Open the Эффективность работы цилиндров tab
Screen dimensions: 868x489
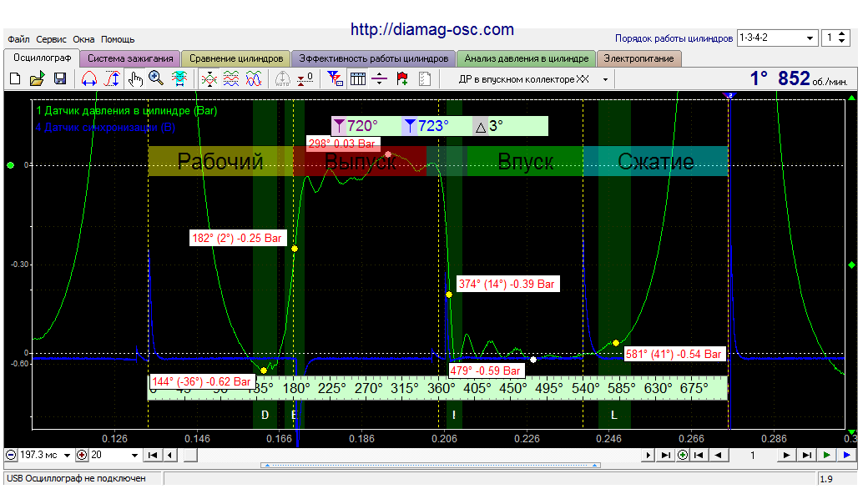tap(374, 58)
